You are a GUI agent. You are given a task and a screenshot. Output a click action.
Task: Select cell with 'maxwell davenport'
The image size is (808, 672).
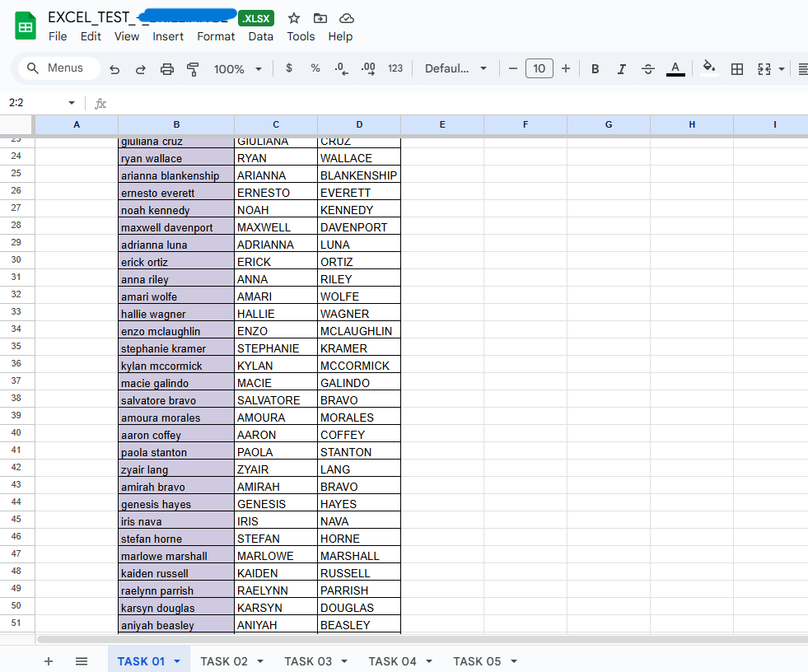176,227
